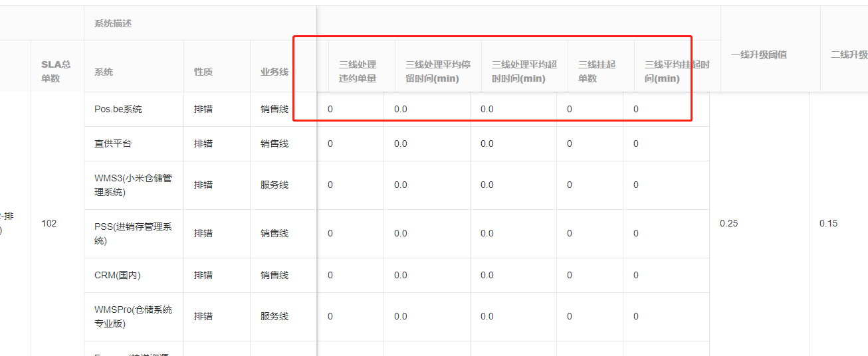Click 三线处理平均超时时间 value in WMSPro row

pyautogui.click(x=487, y=317)
